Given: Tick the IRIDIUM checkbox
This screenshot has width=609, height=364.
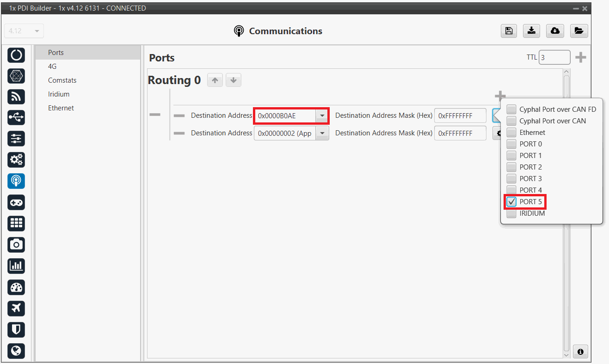Looking at the screenshot, I should pyautogui.click(x=511, y=214).
